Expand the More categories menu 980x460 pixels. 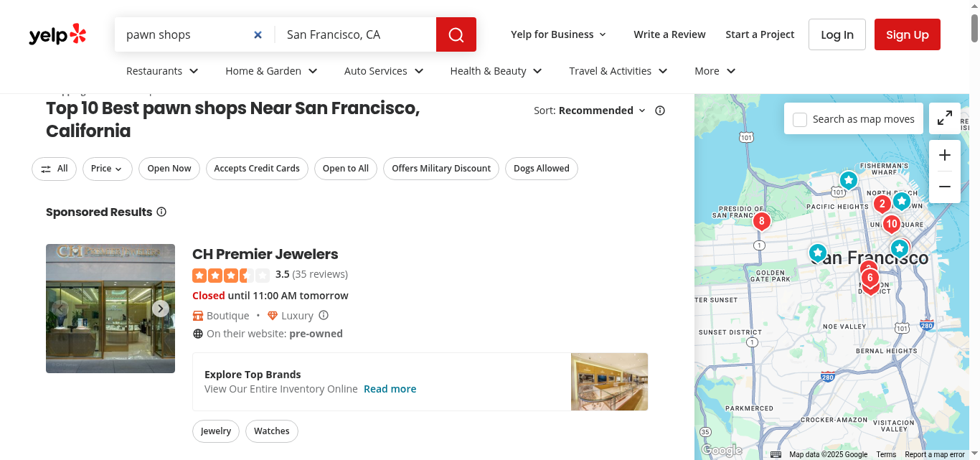tap(715, 71)
